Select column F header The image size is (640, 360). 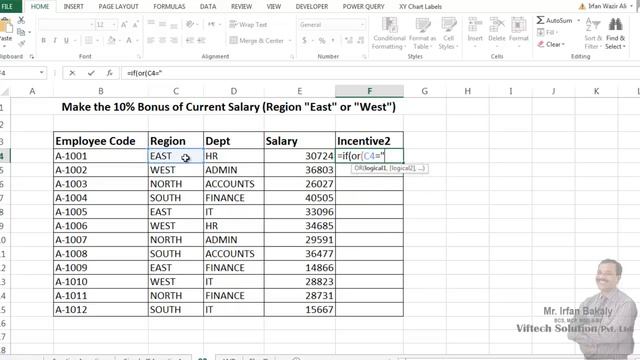[x=369, y=91]
